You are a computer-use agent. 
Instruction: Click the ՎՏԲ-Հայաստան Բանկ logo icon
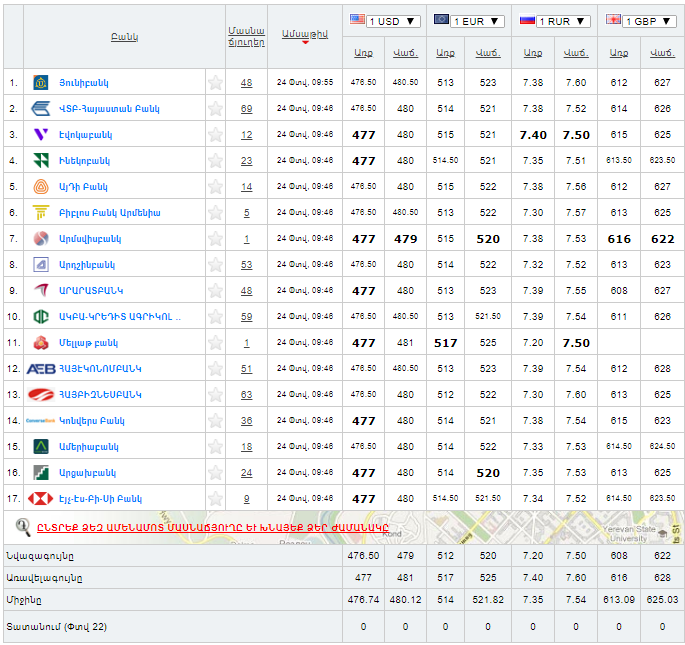coord(41,108)
